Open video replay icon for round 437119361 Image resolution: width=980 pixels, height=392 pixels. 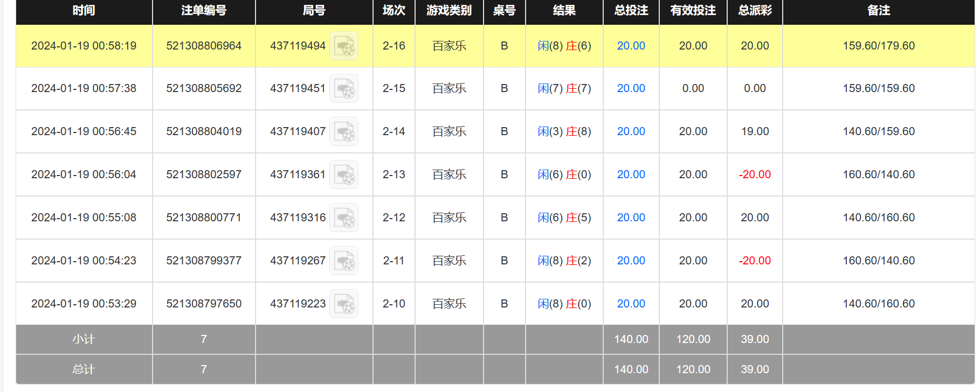(x=344, y=174)
